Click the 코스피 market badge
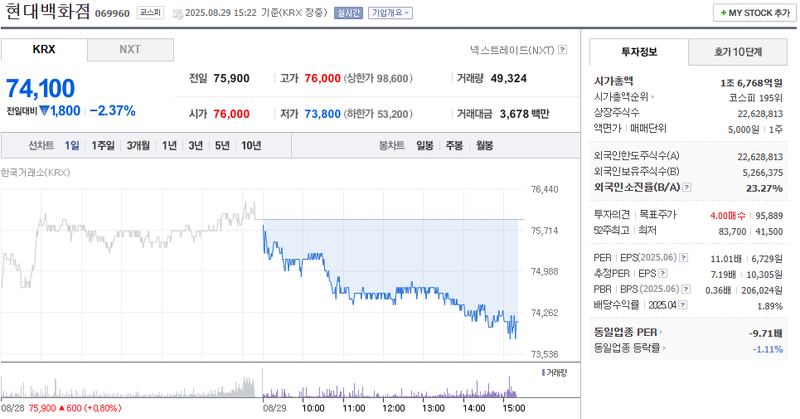The height and width of the screenshot is (419, 800). coord(151,13)
